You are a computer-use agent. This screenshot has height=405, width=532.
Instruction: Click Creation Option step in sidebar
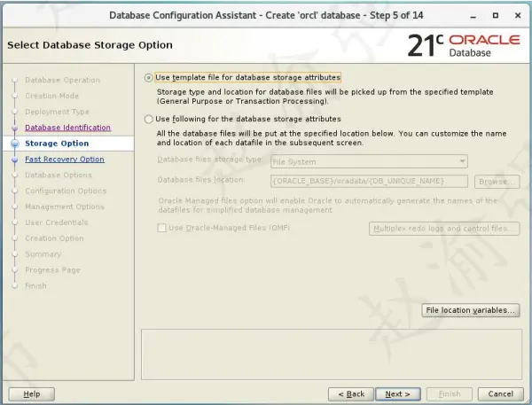click(x=54, y=238)
